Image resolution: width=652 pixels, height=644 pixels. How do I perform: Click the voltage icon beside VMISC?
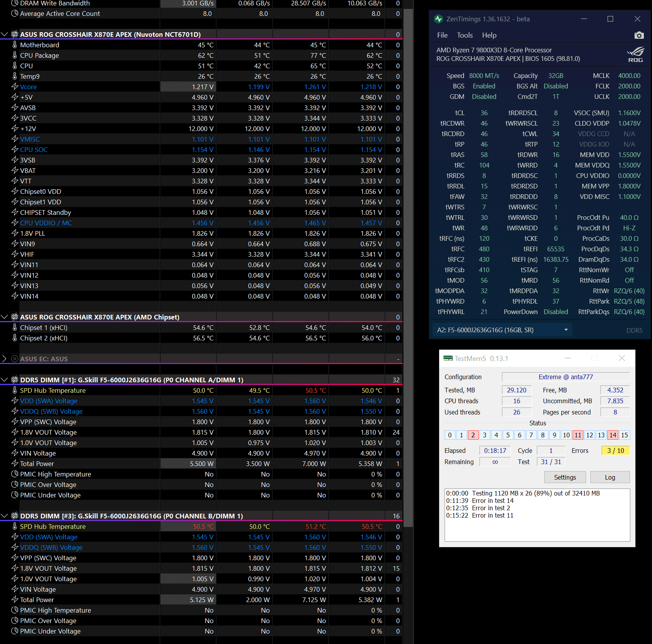point(15,139)
